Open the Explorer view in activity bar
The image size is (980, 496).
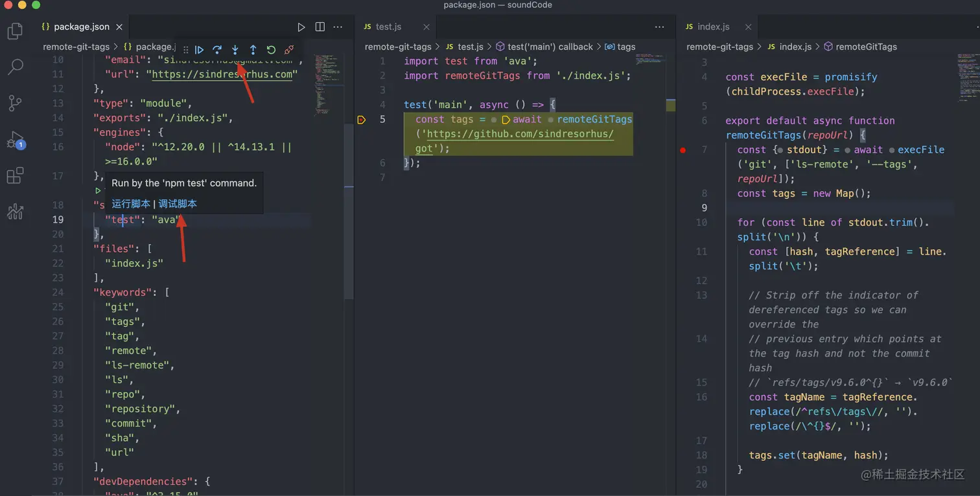point(15,30)
